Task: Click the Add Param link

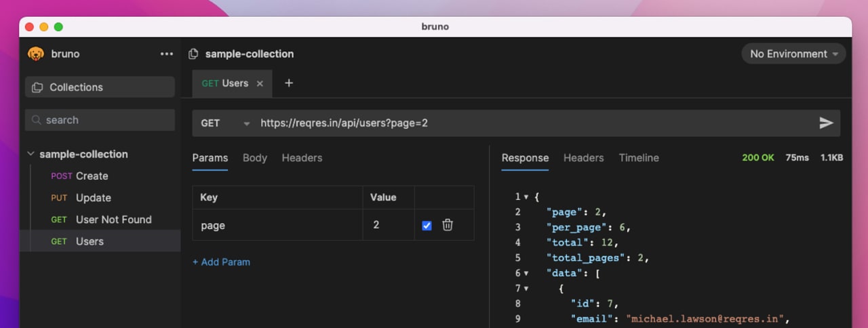Action: tap(221, 262)
